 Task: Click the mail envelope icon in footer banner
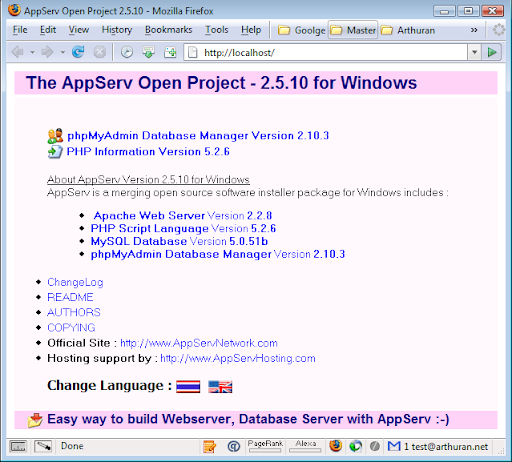[x=35, y=420]
